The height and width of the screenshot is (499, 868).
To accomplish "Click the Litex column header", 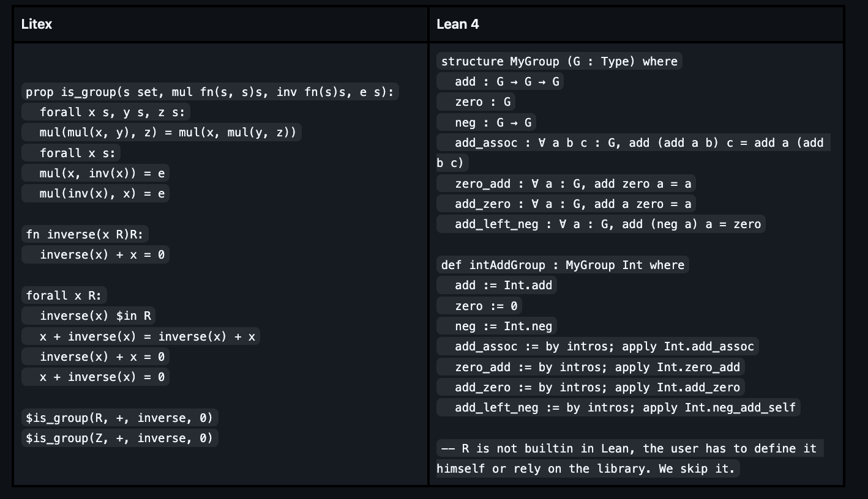I will click(37, 24).
